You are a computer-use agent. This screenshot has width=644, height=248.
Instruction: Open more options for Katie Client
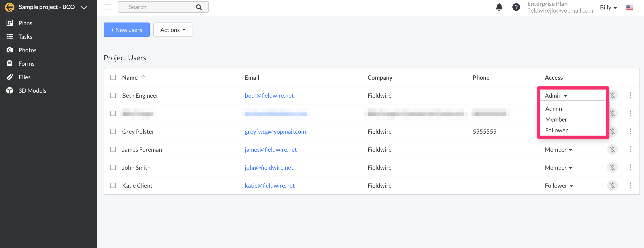pos(630,185)
